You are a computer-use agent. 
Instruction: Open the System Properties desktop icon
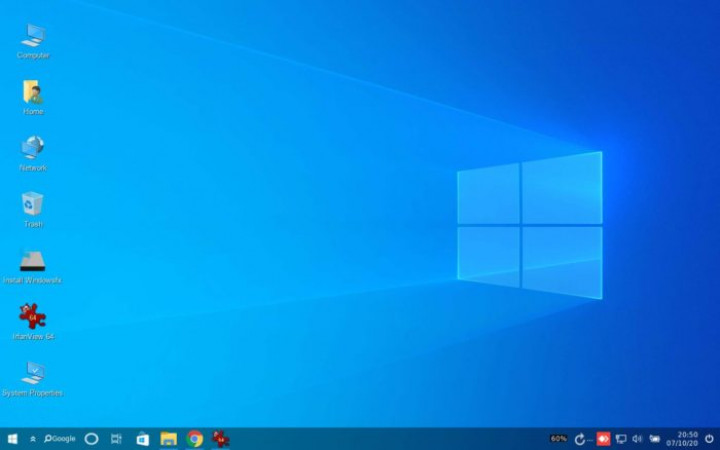click(x=32, y=379)
